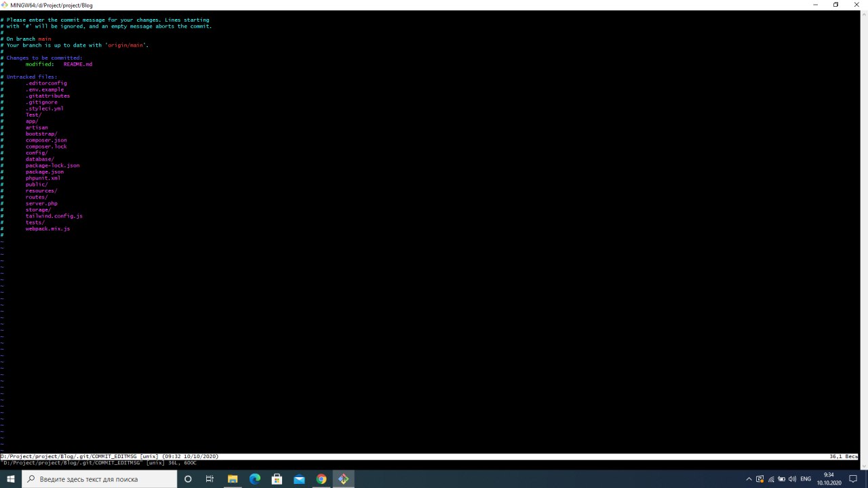Click the 'Changes to be committed:' line

(44, 58)
